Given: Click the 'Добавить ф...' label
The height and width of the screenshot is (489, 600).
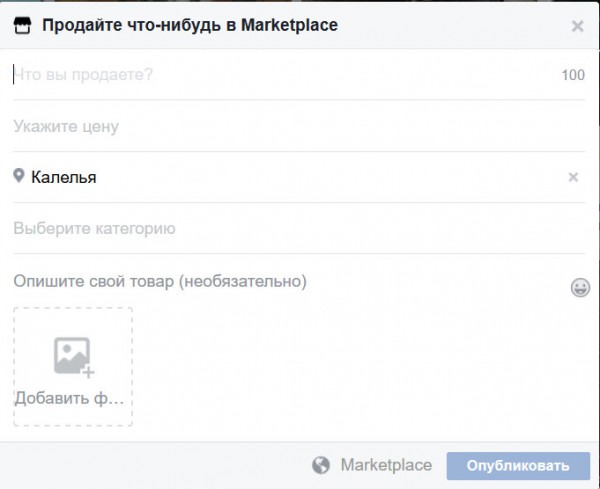Looking at the screenshot, I should [x=70, y=397].
